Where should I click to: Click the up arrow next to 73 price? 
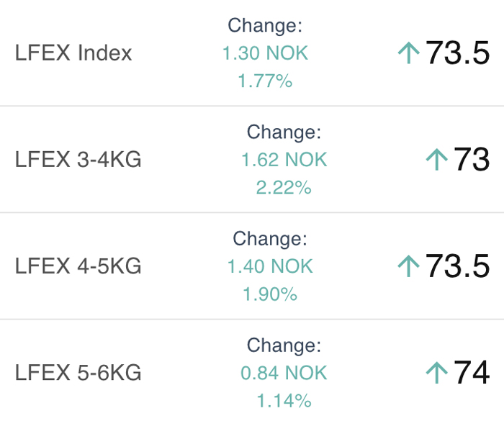[436, 160]
